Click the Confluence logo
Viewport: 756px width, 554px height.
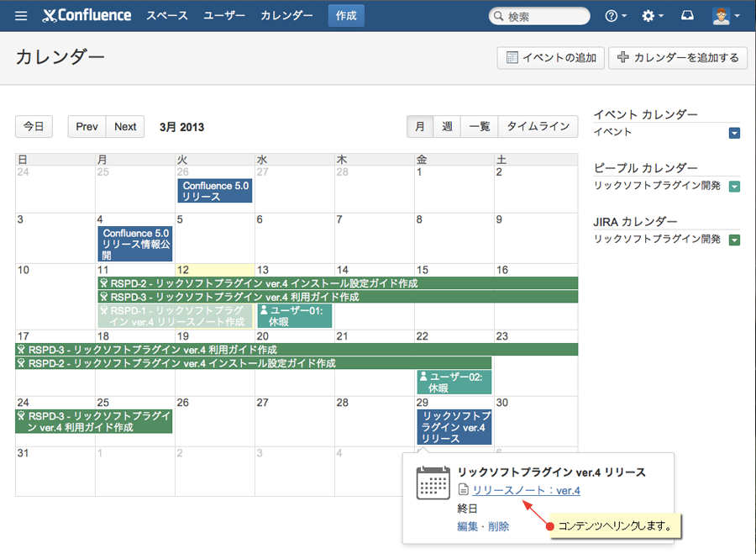pyautogui.click(x=87, y=16)
